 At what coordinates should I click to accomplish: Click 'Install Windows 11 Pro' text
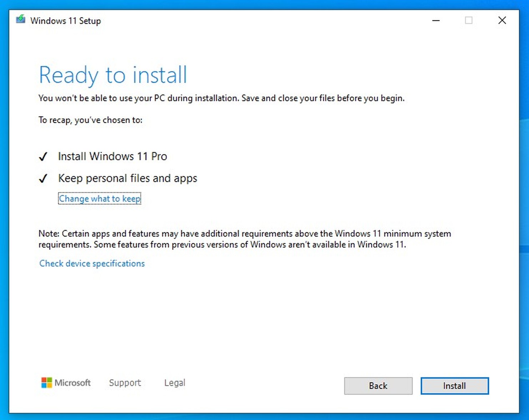pyautogui.click(x=112, y=156)
